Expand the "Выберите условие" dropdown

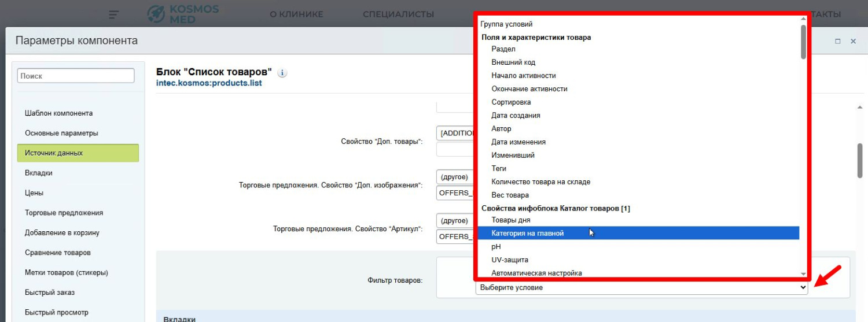(641, 287)
